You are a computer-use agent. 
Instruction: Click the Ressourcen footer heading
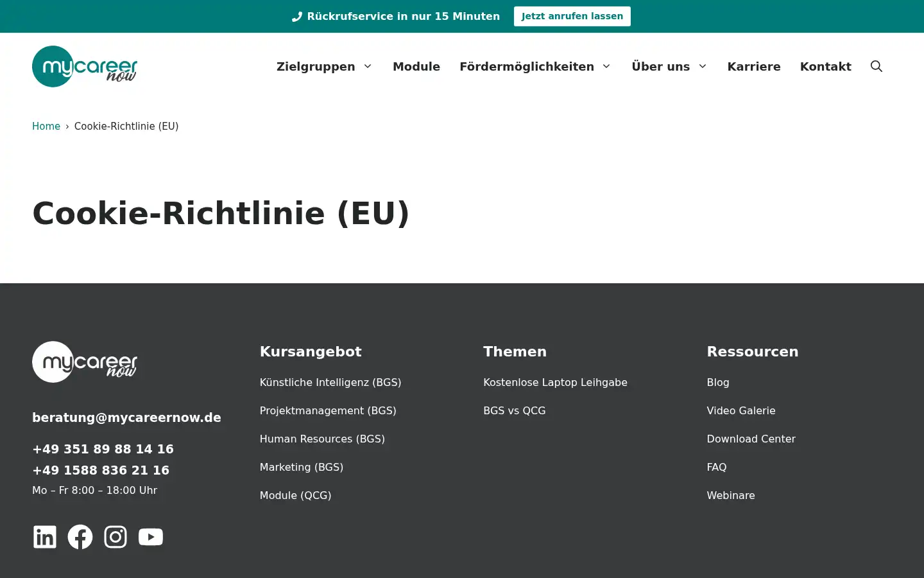pos(753,351)
